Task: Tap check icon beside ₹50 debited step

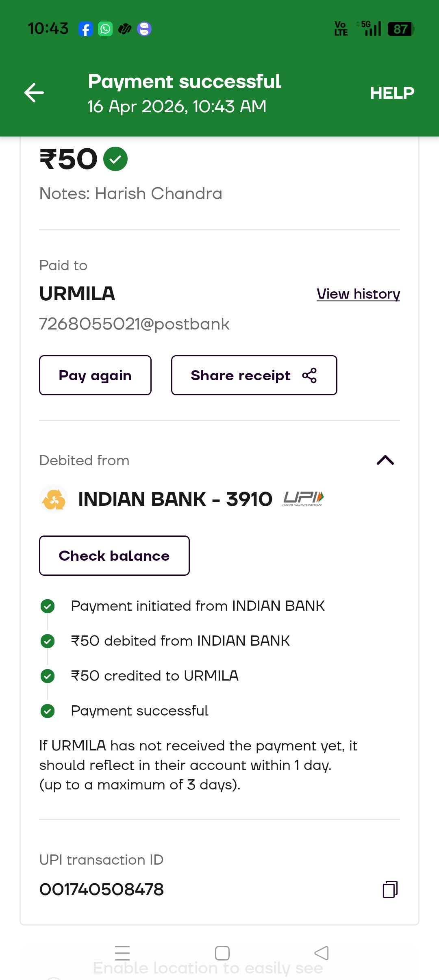Action: [48, 641]
